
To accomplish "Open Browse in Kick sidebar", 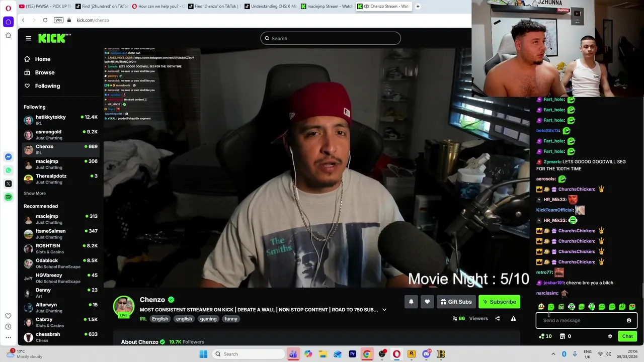I will pyautogui.click(x=44, y=72).
